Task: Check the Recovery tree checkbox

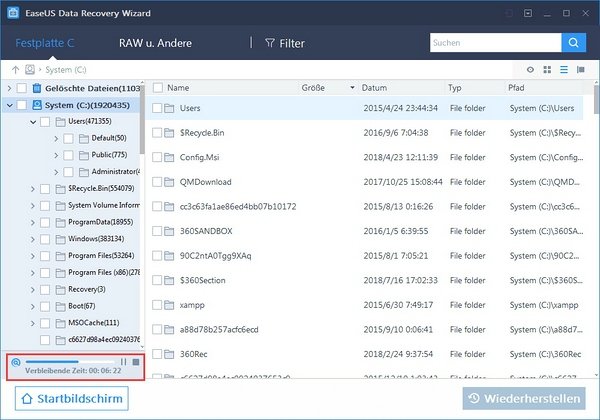Action: [45, 290]
